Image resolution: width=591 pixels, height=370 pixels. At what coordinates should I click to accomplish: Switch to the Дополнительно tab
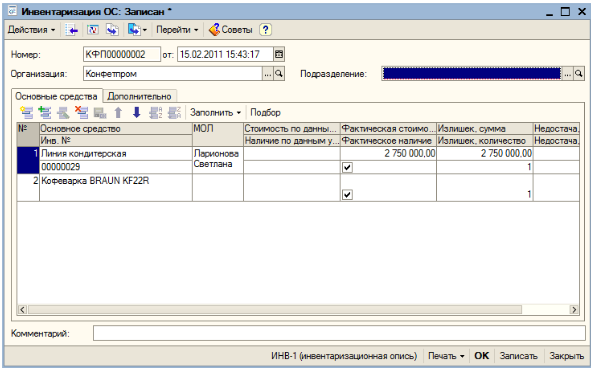(139, 96)
